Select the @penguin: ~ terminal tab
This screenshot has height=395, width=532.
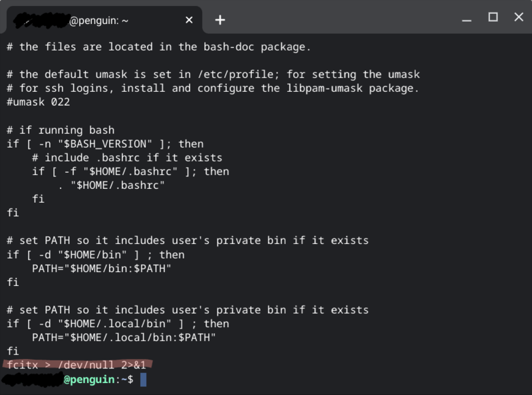tap(100, 21)
